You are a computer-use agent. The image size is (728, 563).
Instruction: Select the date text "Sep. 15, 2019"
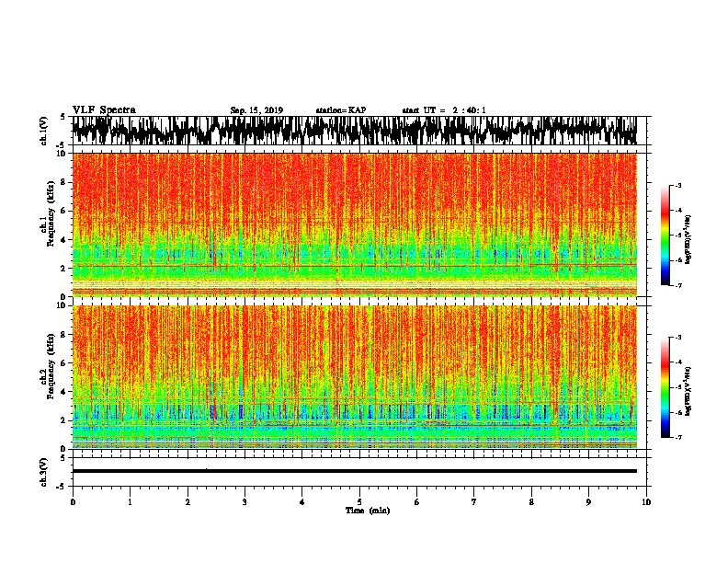click(256, 110)
